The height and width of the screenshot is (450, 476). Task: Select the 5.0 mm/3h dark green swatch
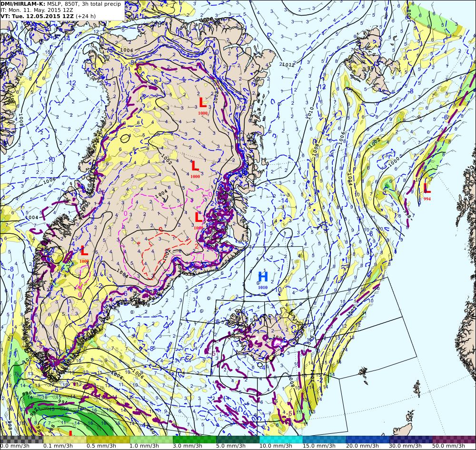point(238,440)
